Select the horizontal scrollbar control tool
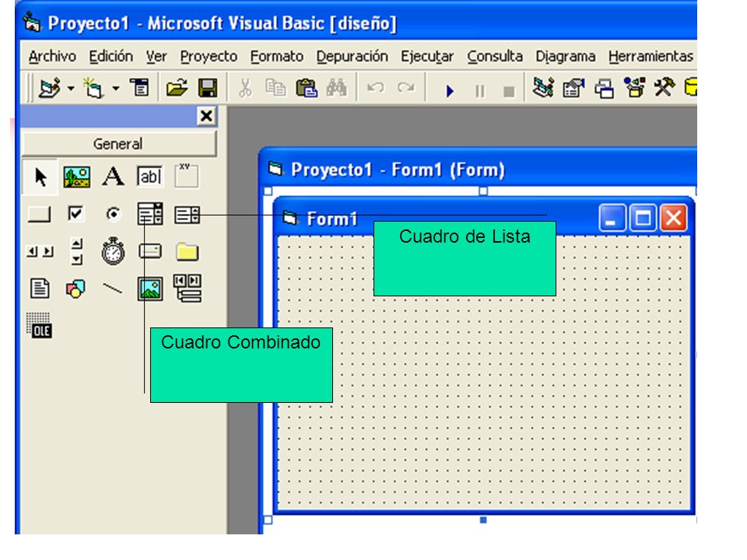The width and height of the screenshot is (747, 560). [40, 251]
